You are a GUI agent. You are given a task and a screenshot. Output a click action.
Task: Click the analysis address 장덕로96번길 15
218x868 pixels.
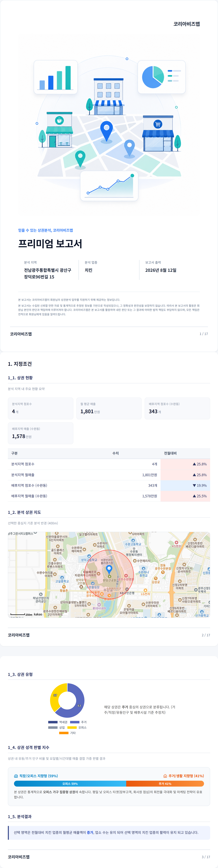[x=39, y=277]
